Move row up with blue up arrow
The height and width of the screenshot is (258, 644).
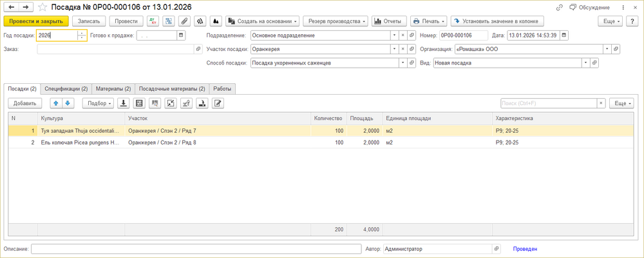[56, 103]
